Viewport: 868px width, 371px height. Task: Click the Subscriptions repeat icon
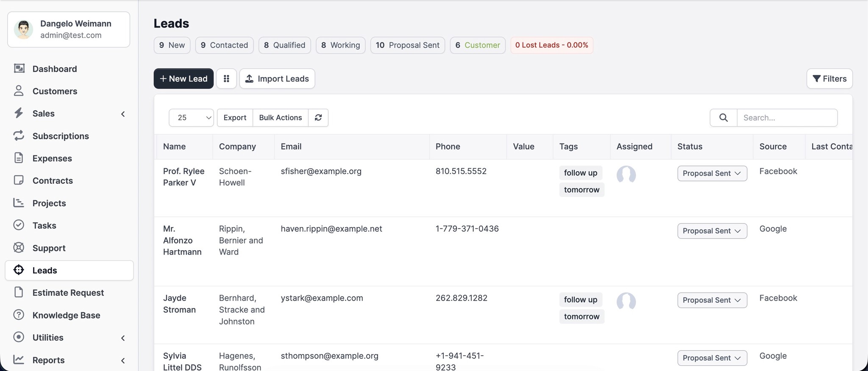pos(19,136)
